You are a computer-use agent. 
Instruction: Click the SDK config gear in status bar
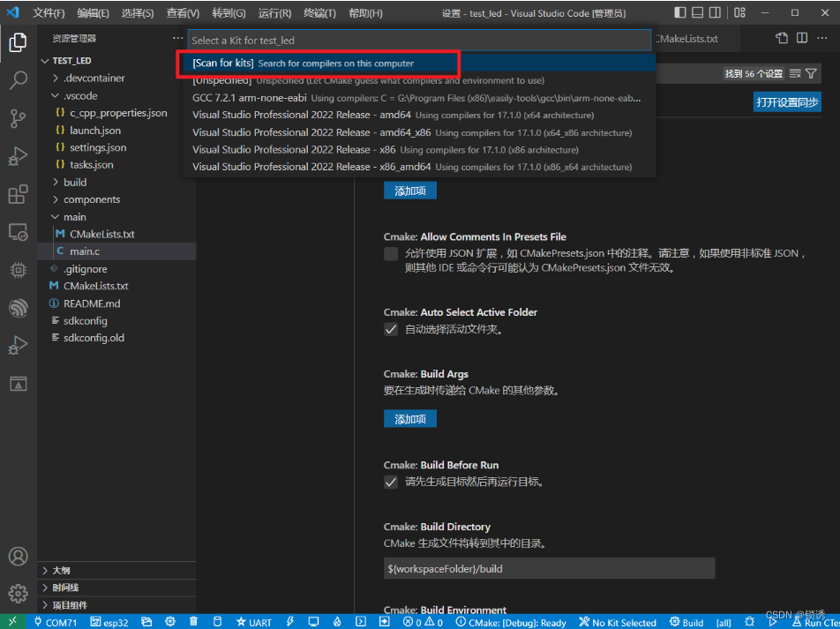(x=170, y=622)
